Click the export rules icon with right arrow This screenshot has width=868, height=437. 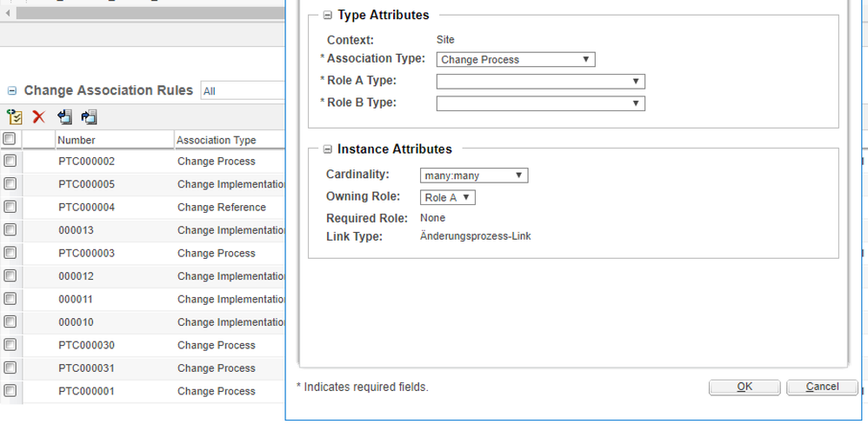pos(89,116)
